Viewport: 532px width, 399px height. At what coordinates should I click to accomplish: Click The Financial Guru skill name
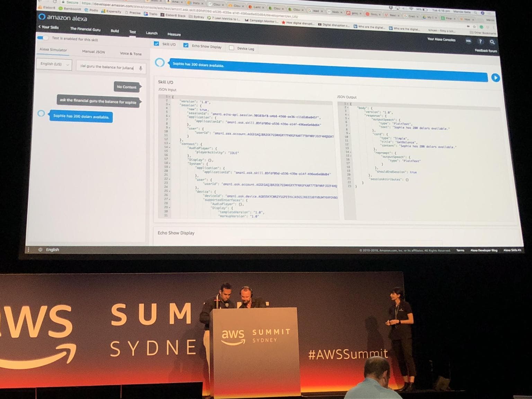point(85,29)
